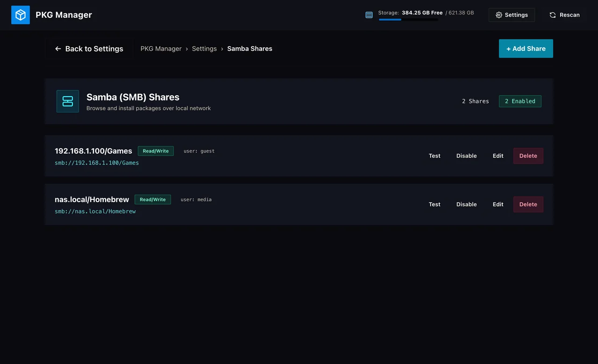598x364 pixels.
Task: Click the Read/Write badge on Homebrew share
Action: [x=153, y=200]
